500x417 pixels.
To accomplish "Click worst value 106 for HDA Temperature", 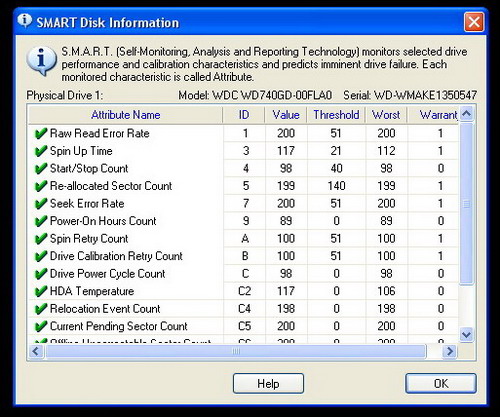I will click(386, 291).
